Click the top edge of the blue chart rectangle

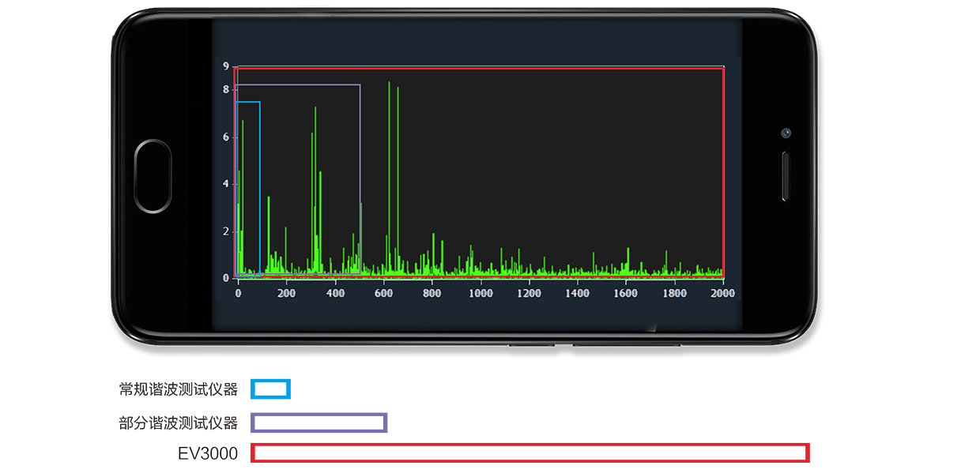(247, 102)
